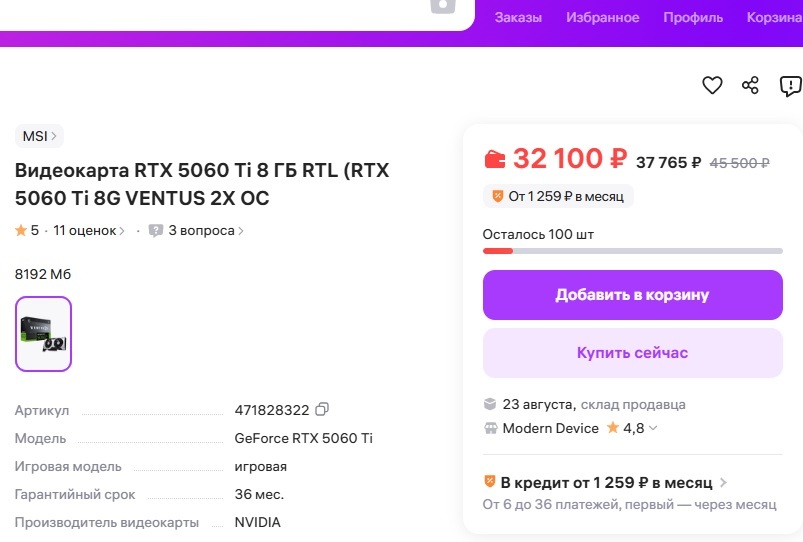Copy the article number 471828322
The width and height of the screenshot is (803, 542).
[x=322, y=410]
